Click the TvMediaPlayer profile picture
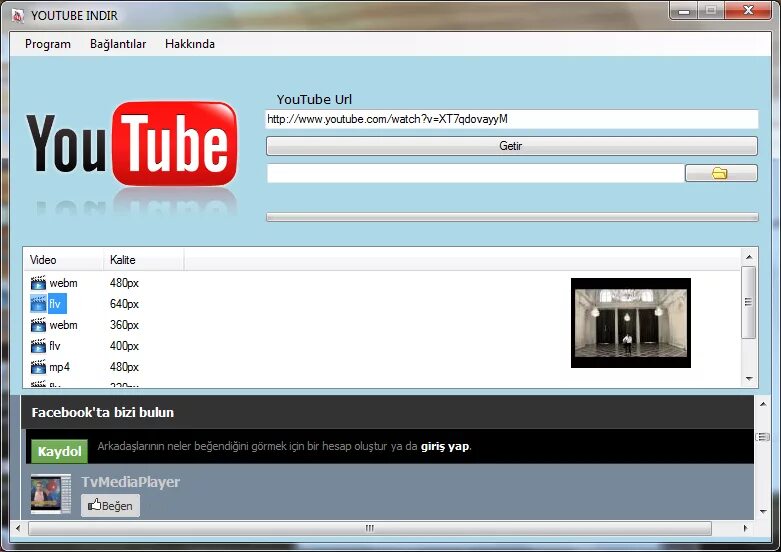 pos(51,494)
